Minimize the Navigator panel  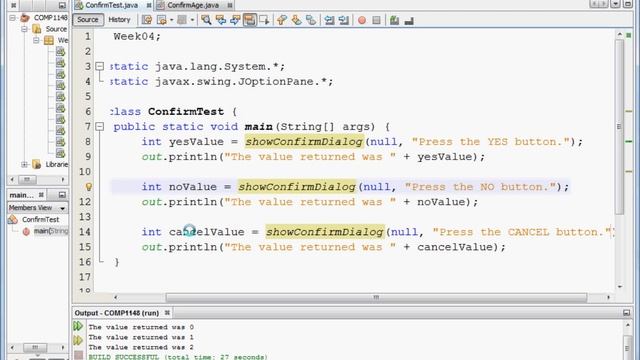point(62,195)
